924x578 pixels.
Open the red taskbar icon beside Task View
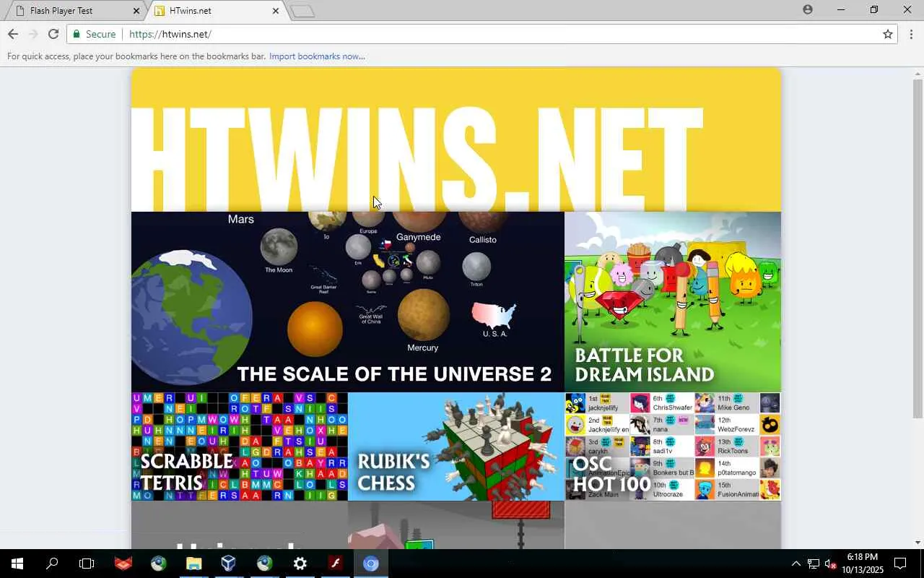[x=123, y=564]
